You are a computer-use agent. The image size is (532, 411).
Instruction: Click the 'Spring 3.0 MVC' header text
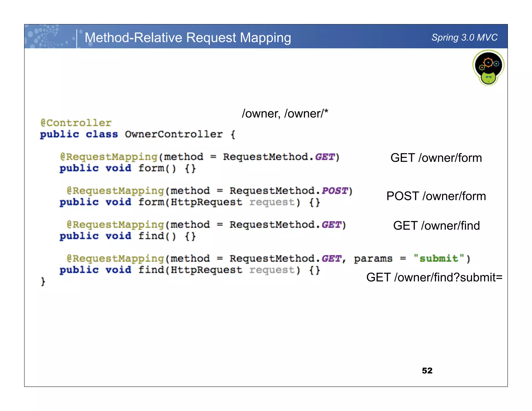point(464,37)
